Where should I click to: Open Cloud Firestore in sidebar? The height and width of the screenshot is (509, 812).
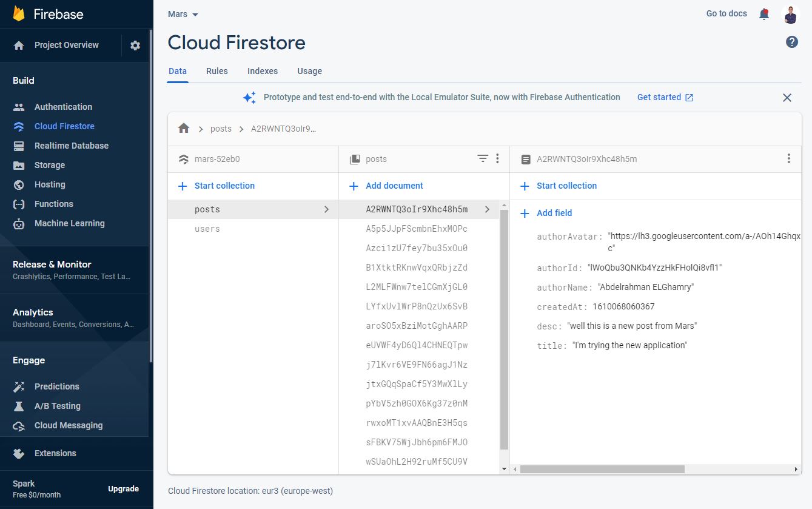coord(64,126)
